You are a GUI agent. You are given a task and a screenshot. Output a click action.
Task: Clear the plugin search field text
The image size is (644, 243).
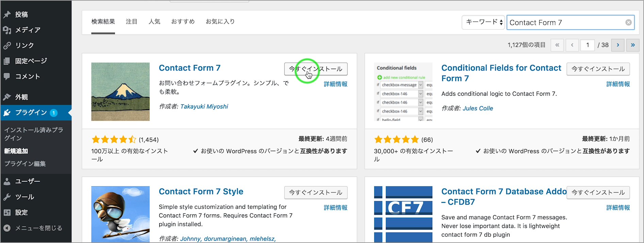tap(628, 22)
